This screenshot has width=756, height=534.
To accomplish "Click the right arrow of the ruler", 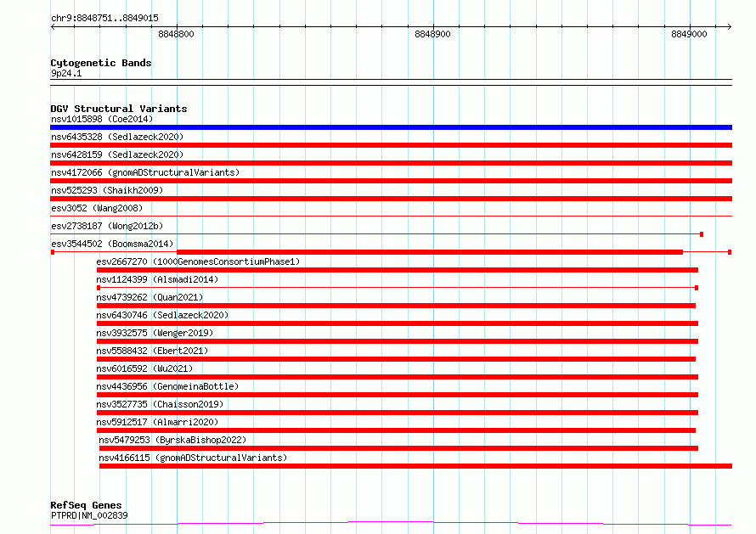I will (x=729, y=26).
